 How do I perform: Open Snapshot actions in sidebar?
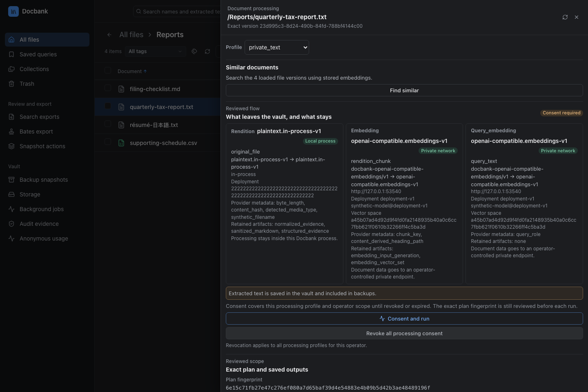click(47, 146)
